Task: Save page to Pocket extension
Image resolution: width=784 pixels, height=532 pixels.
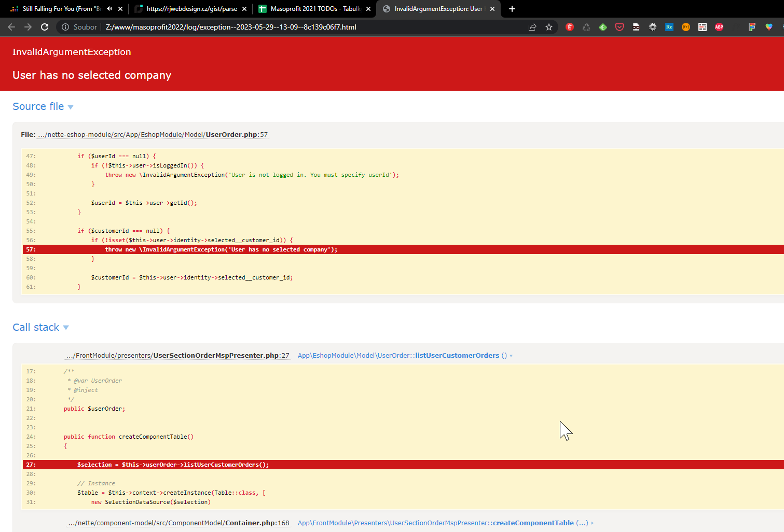Action: [620, 27]
